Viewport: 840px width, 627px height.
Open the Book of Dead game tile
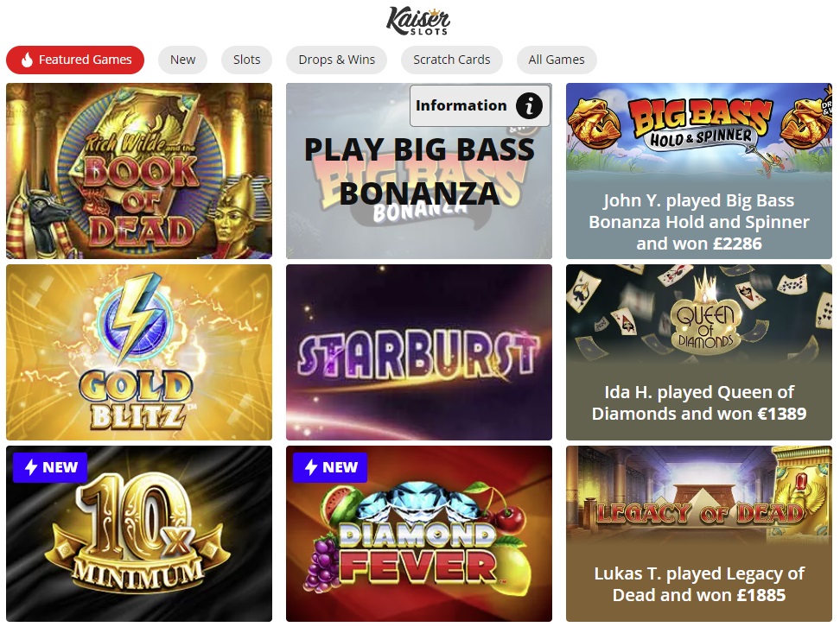click(139, 171)
